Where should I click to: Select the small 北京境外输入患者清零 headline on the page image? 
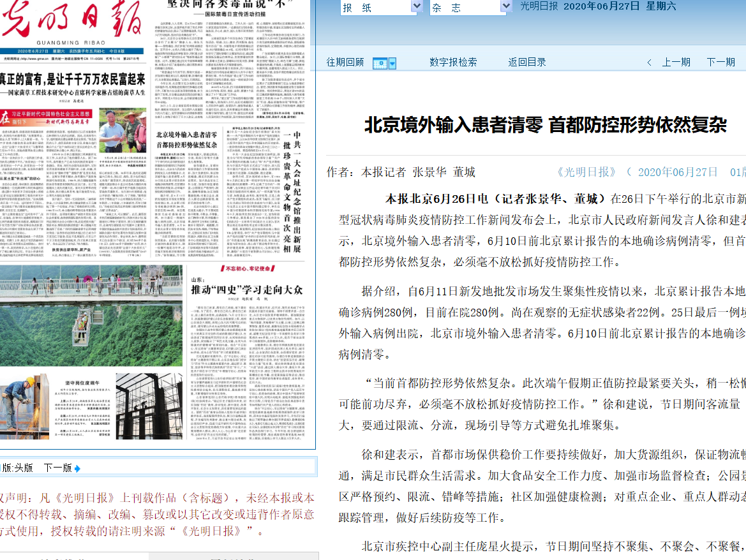[x=186, y=140]
